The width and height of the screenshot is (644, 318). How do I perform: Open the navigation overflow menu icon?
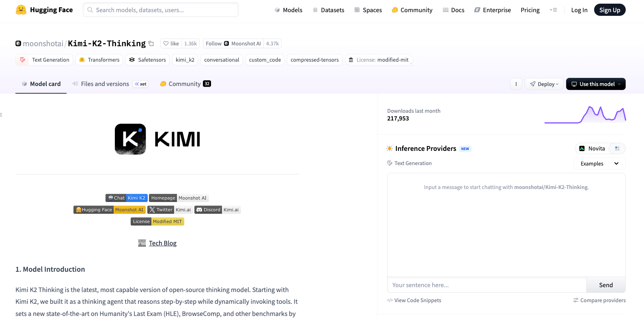point(553,10)
